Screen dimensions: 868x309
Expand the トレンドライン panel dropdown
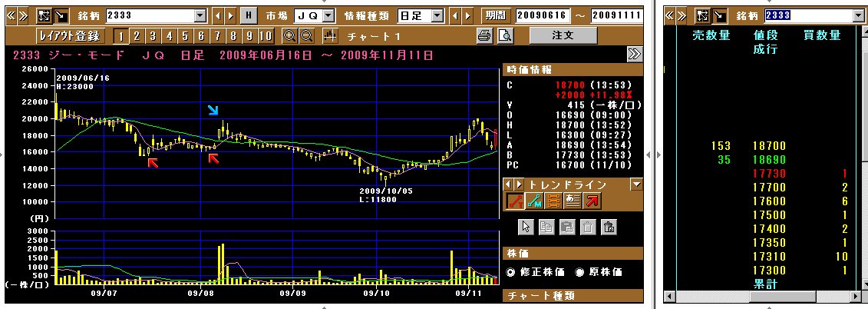[x=635, y=184]
